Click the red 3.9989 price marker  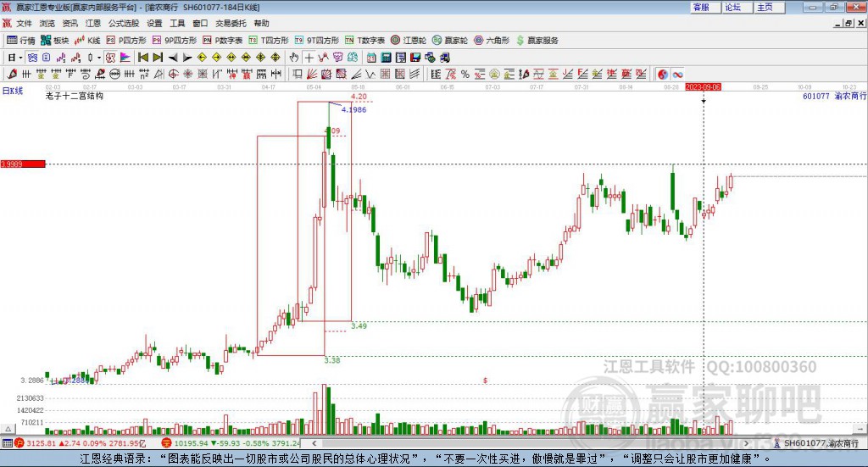coord(23,164)
